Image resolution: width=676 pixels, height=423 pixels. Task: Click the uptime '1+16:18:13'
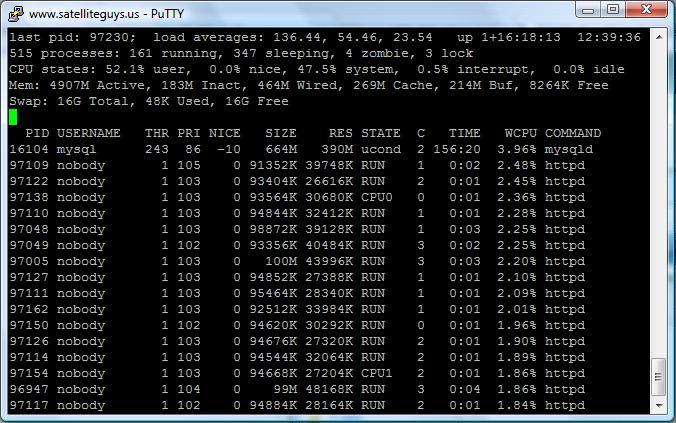[x=521, y=37]
